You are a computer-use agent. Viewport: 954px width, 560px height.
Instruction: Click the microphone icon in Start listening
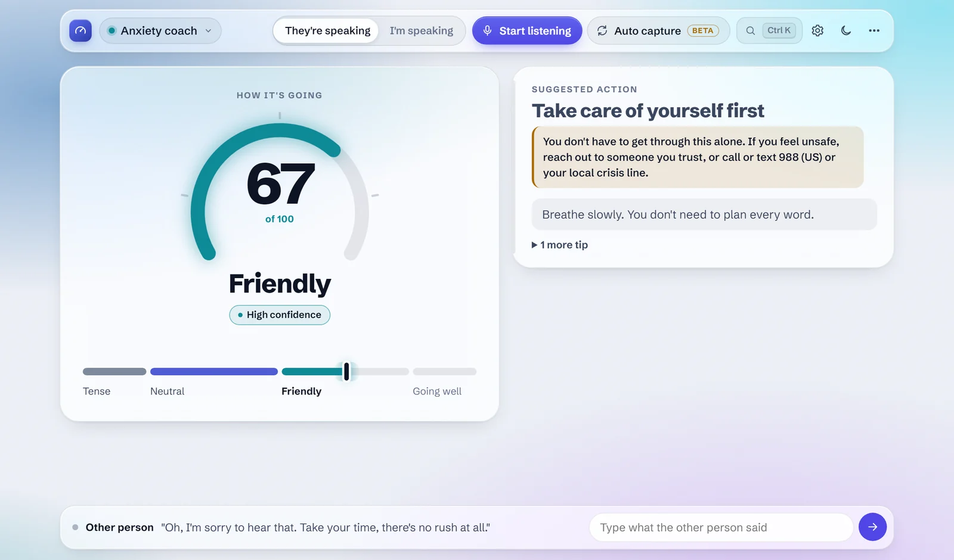click(487, 30)
